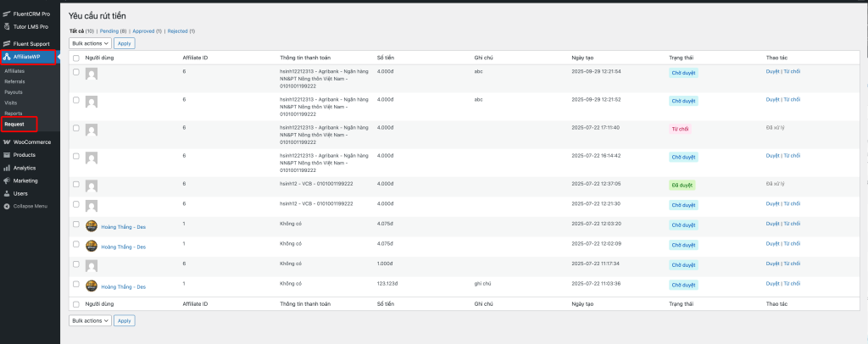Check the select-all checkbox in table header
The image size is (868, 344).
(x=76, y=58)
